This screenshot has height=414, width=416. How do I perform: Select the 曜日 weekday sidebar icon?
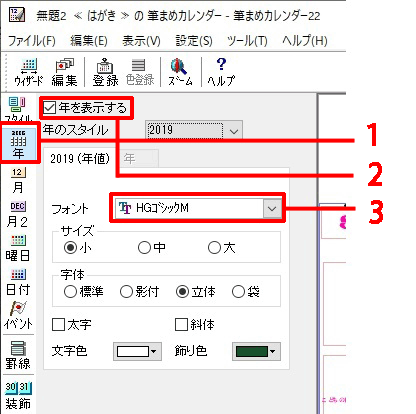18,248
